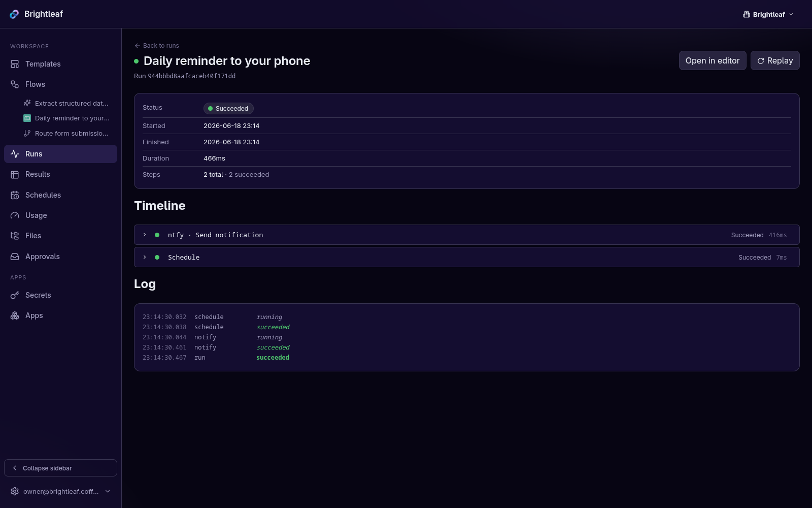Open the Approvals page

tap(60, 257)
